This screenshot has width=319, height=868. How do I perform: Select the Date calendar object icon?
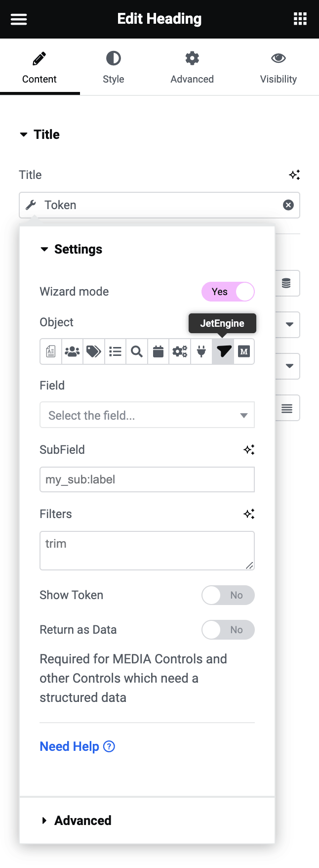pyautogui.click(x=158, y=351)
